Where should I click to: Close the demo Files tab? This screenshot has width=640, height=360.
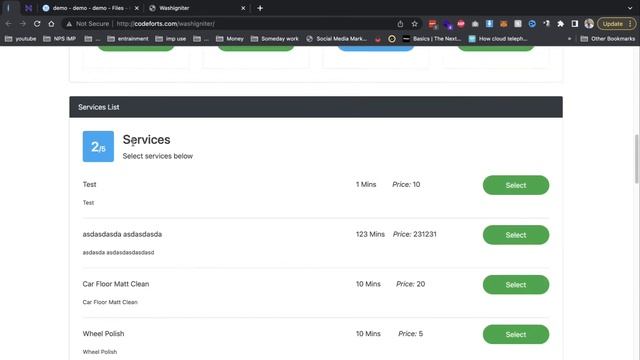[x=137, y=8]
